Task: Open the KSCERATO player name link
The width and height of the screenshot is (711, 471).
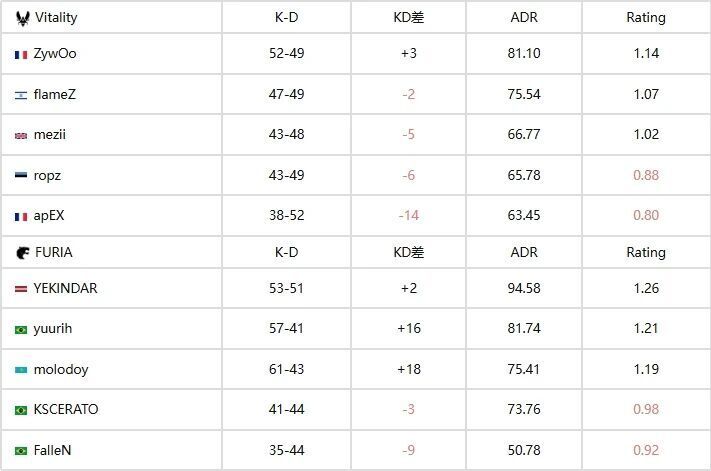Action: point(65,410)
